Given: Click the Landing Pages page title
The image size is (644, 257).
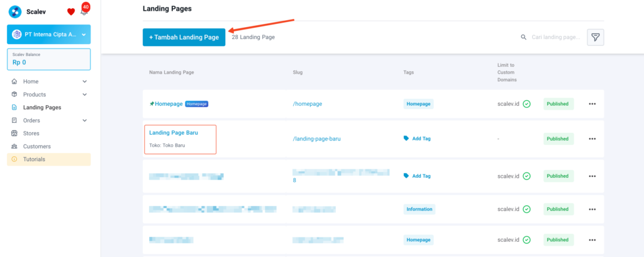Looking at the screenshot, I should pos(167,9).
